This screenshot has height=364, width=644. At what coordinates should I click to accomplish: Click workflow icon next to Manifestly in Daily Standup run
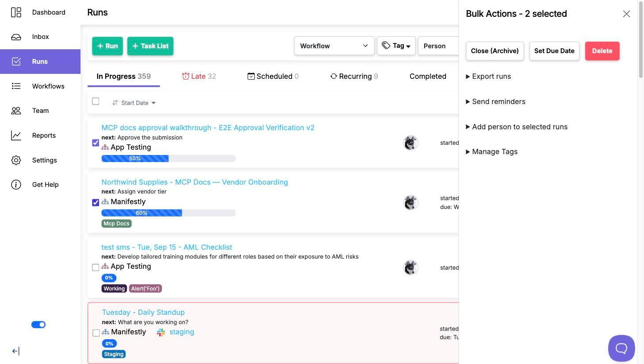(x=106, y=332)
